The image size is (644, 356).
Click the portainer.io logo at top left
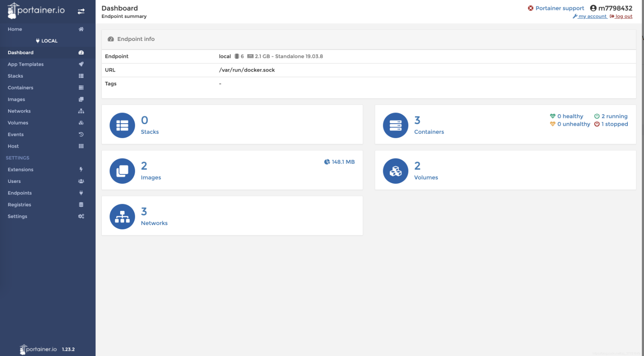[37, 10]
